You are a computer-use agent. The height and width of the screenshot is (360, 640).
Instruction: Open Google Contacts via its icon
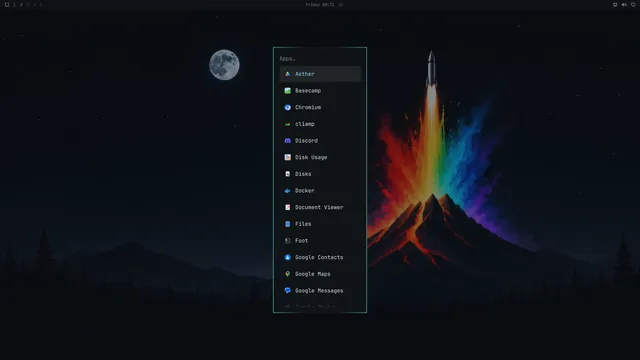(x=287, y=257)
